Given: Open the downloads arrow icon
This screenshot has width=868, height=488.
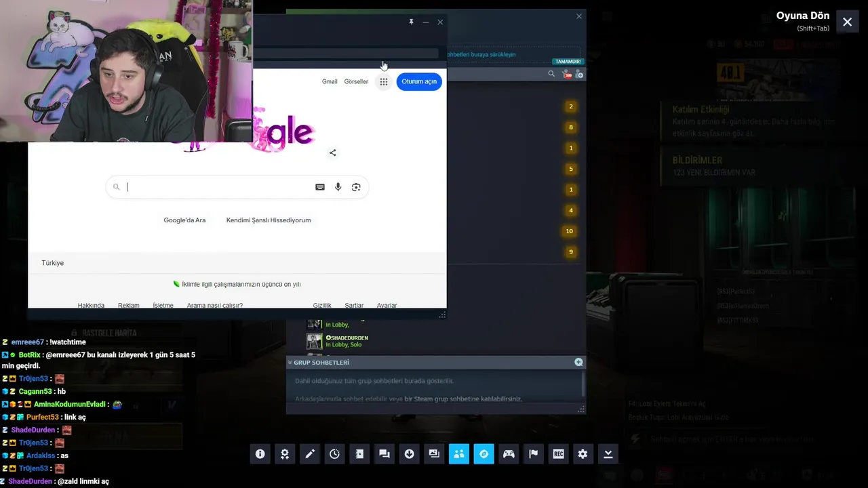Looking at the screenshot, I should pyautogui.click(x=409, y=454).
